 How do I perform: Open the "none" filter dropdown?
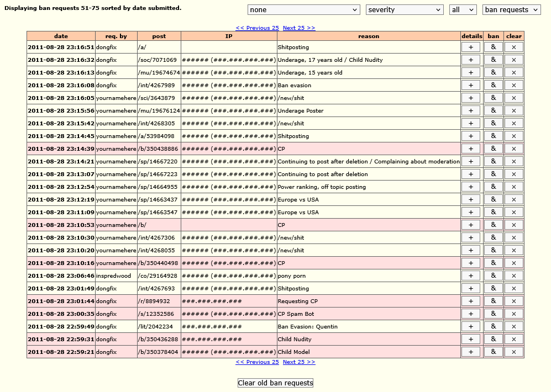(x=304, y=10)
